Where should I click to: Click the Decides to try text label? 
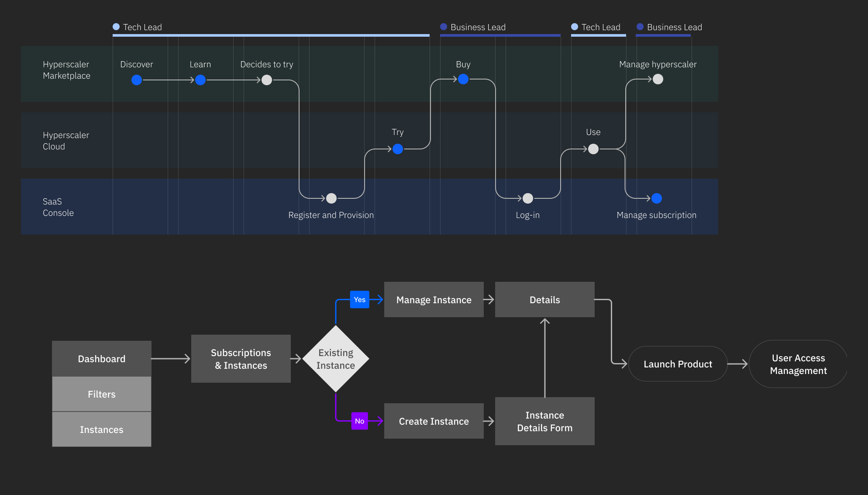267,64
